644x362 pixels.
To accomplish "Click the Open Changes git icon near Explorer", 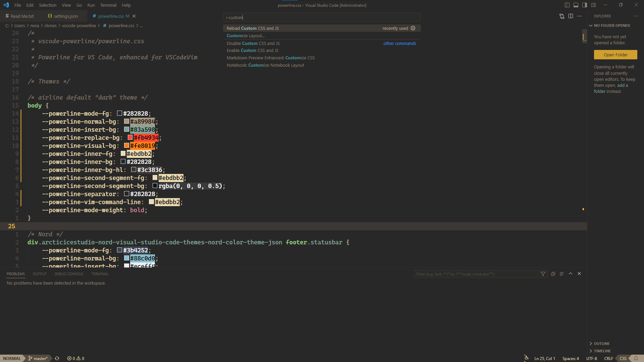I will click(x=562, y=16).
